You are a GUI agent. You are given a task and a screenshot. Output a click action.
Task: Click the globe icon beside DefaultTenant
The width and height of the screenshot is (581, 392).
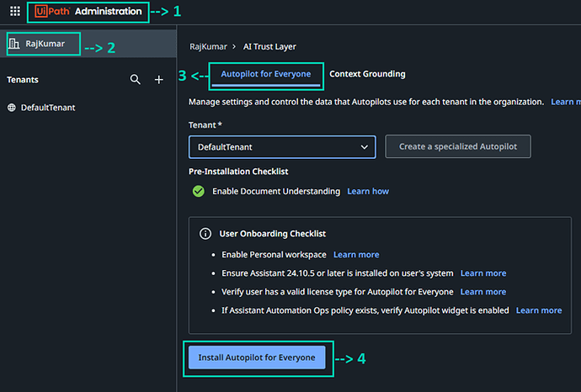coord(12,108)
